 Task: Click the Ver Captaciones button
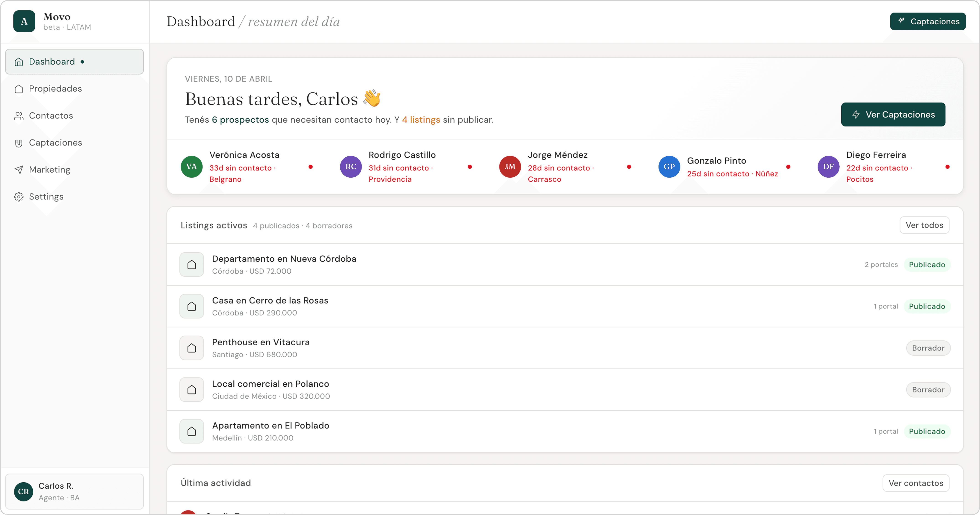(x=893, y=114)
